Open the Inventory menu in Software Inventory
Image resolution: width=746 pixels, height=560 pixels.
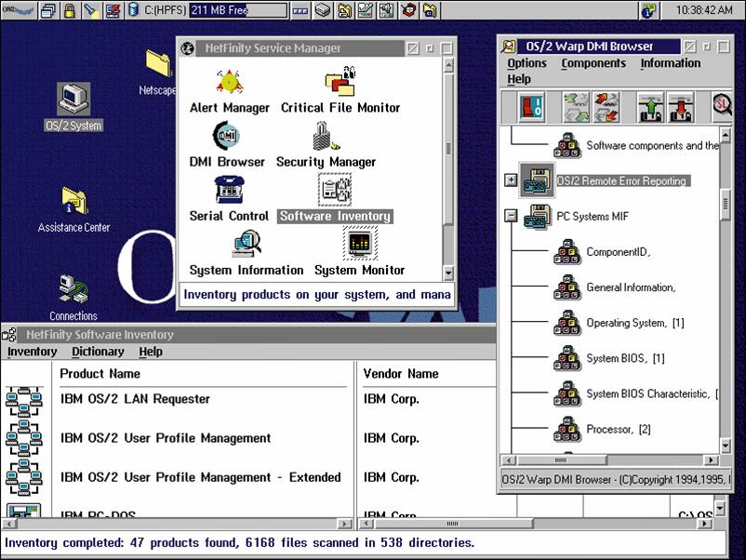coord(32,352)
